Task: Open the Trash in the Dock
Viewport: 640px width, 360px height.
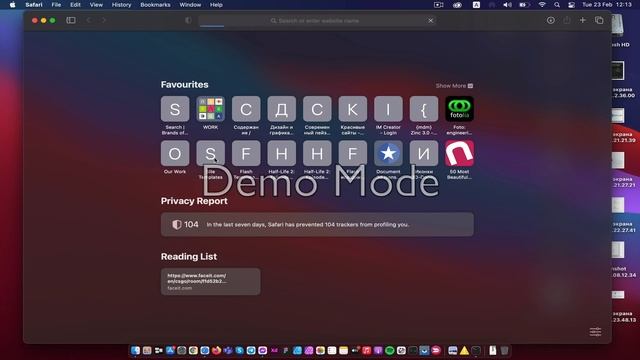Action: [x=504, y=350]
